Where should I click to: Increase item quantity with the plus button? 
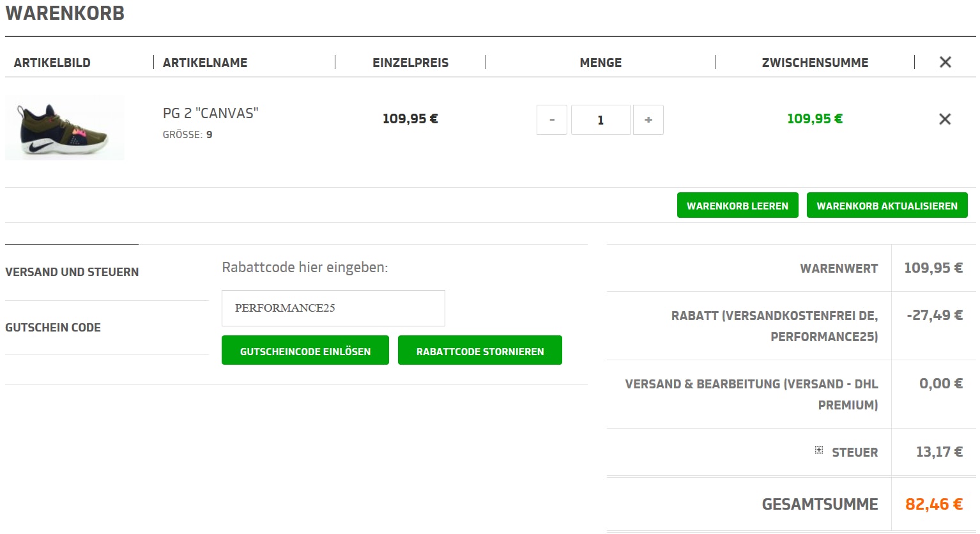(648, 120)
